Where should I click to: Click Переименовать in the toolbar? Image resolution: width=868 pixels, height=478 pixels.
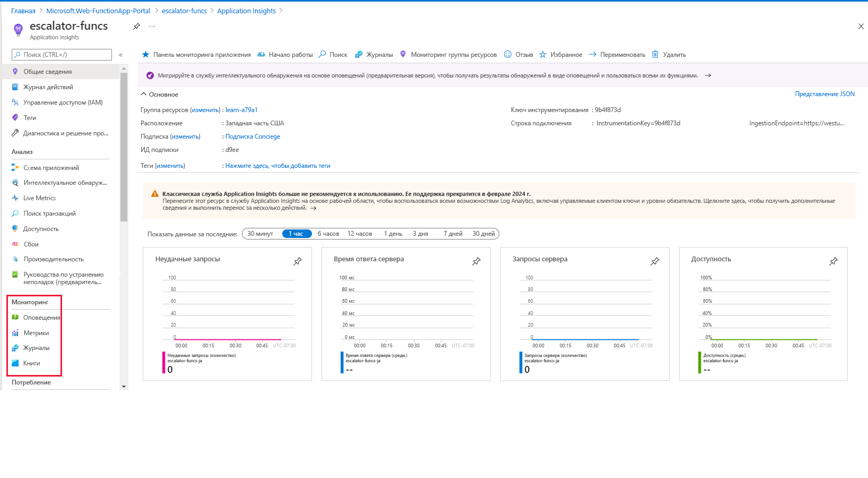617,55
